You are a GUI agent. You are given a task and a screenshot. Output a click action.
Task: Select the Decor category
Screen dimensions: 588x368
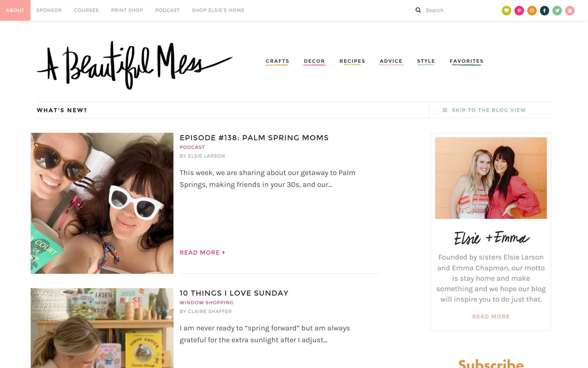(314, 61)
